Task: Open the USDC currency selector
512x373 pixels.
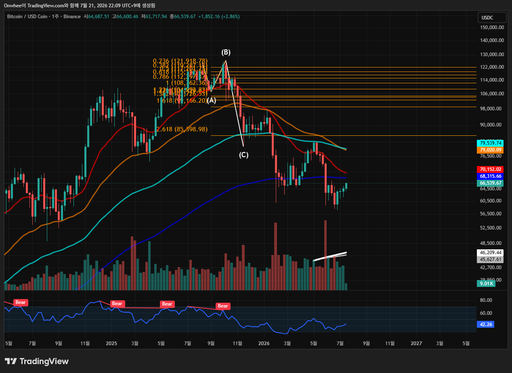Action: (x=491, y=18)
